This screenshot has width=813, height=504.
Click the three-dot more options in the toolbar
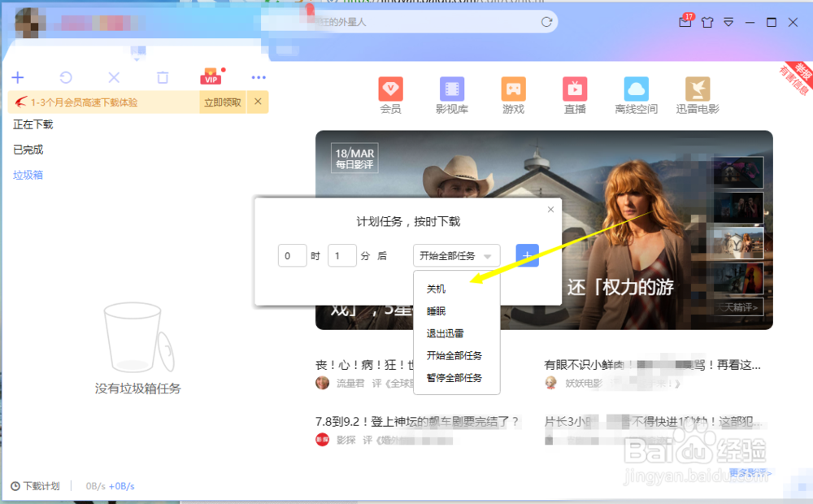[259, 77]
